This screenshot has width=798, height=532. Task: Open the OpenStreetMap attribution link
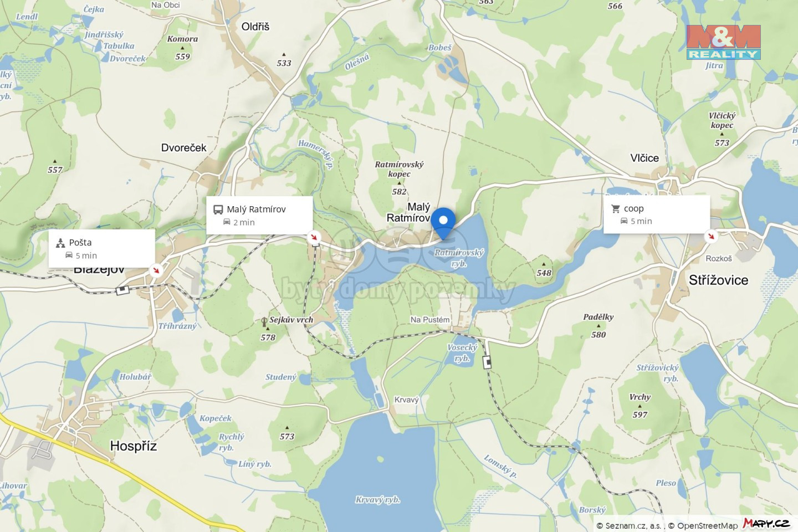pyautogui.click(x=703, y=525)
